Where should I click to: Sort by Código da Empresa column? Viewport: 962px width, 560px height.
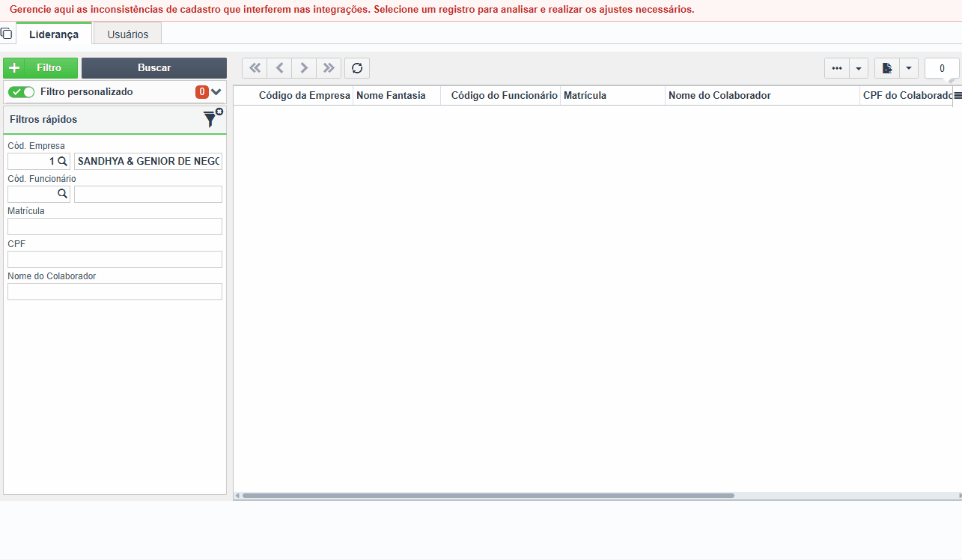point(304,95)
